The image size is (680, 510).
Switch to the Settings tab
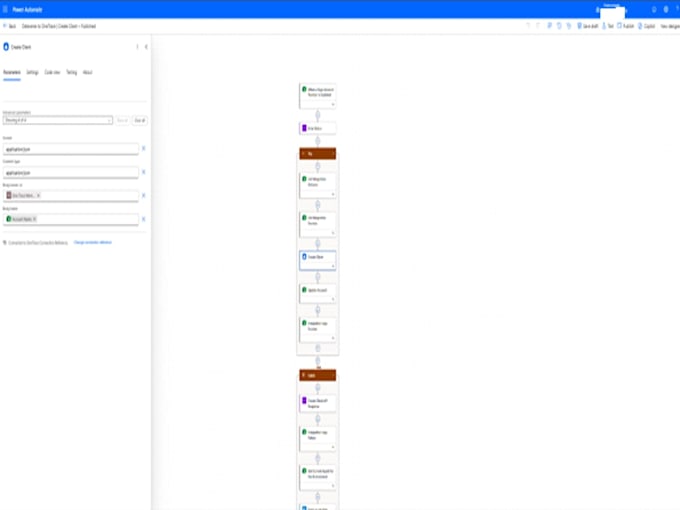click(x=33, y=72)
